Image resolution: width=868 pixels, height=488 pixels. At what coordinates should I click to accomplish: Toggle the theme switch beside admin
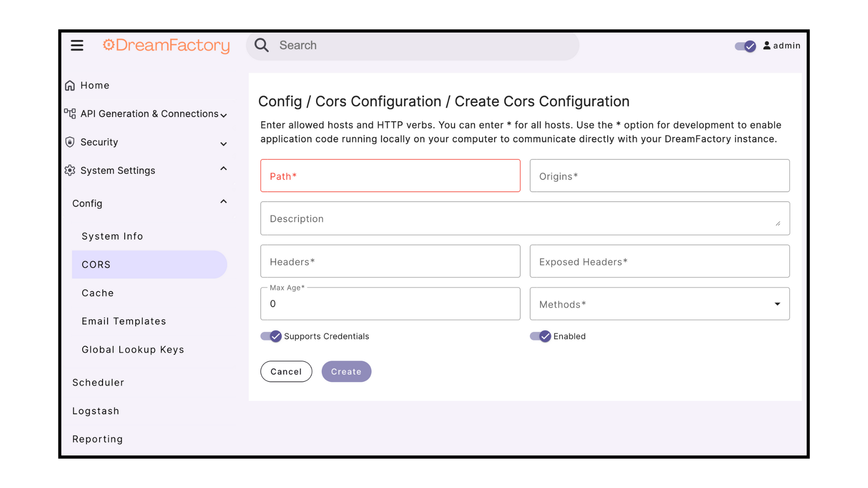(x=745, y=46)
